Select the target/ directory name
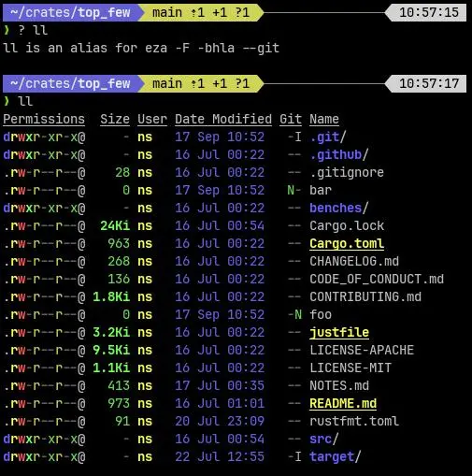 click(336, 457)
